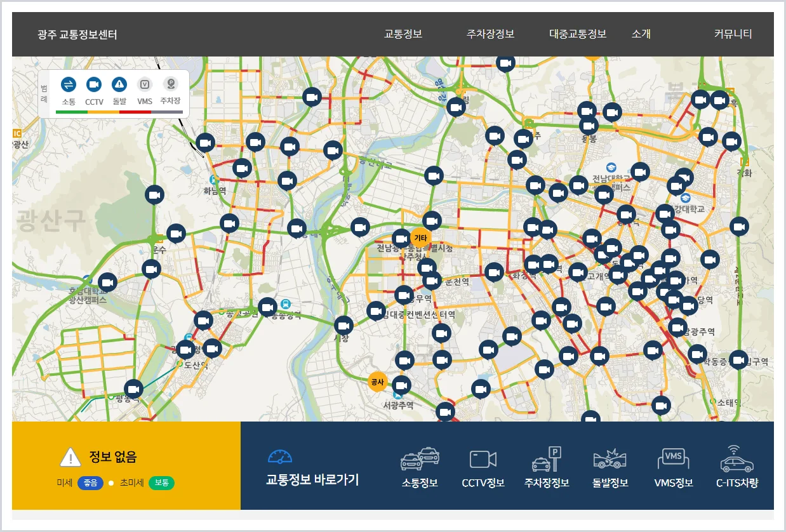The width and height of the screenshot is (786, 532).
Task: Open the 대중교통정보 menu
Action: 578,34
